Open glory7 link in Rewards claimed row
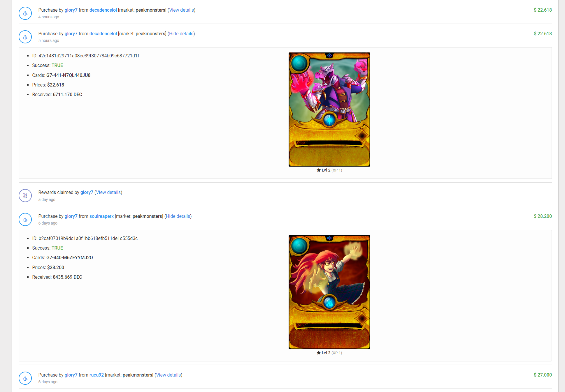The height and width of the screenshot is (392, 565). tap(87, 192)
